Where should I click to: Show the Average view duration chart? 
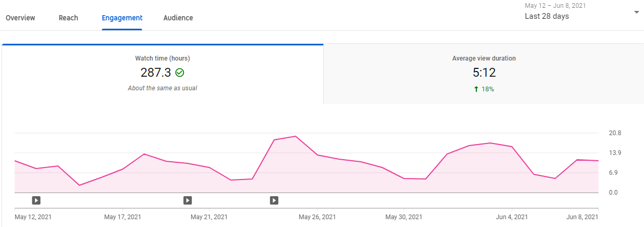[x=484, y=73]
